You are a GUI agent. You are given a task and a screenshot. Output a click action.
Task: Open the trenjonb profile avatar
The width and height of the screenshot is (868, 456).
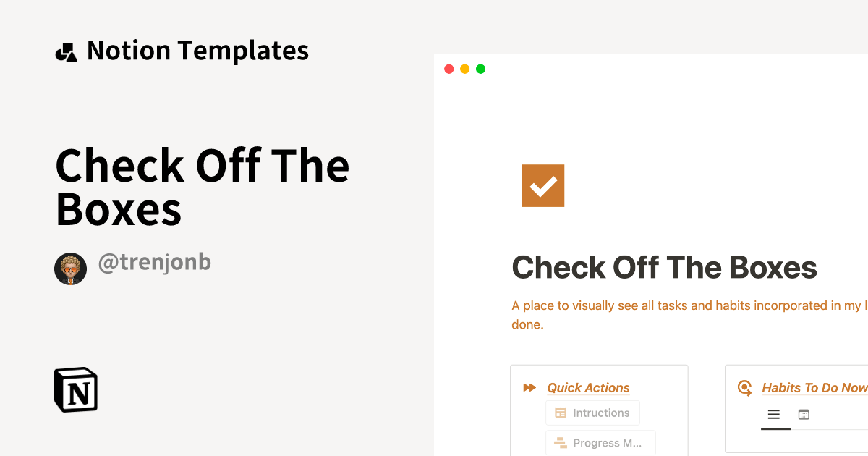(x=70, y=269)
